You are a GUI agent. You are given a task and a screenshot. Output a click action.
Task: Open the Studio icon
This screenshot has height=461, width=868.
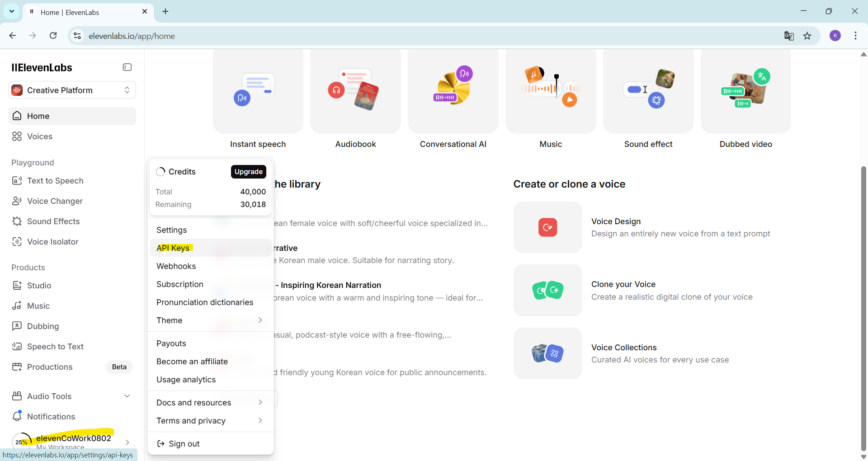[17, 286]
